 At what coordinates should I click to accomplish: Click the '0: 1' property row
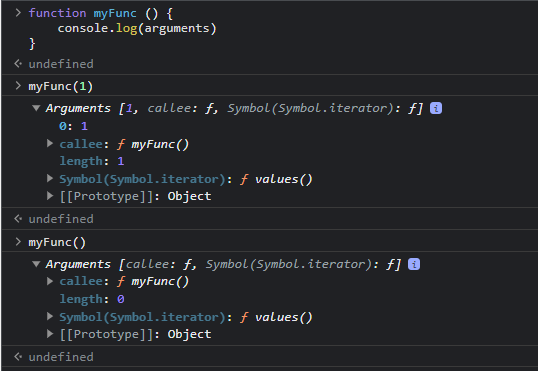tap(73, 126)
